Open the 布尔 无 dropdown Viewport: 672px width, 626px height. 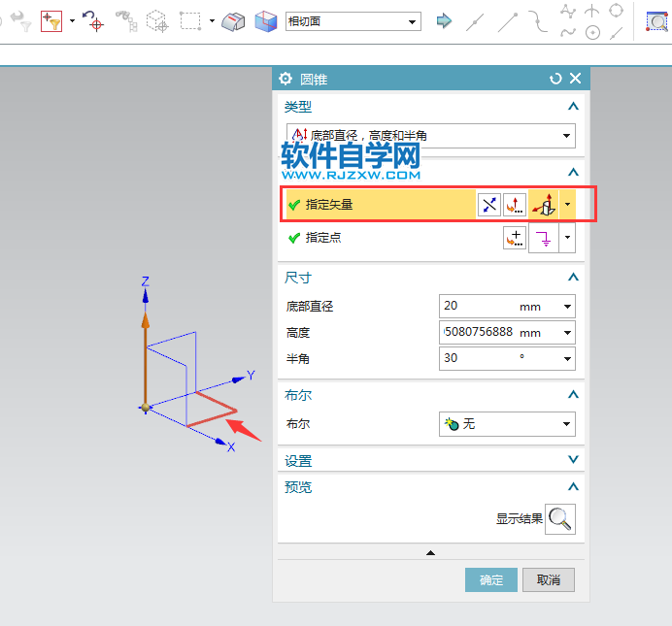508,424
